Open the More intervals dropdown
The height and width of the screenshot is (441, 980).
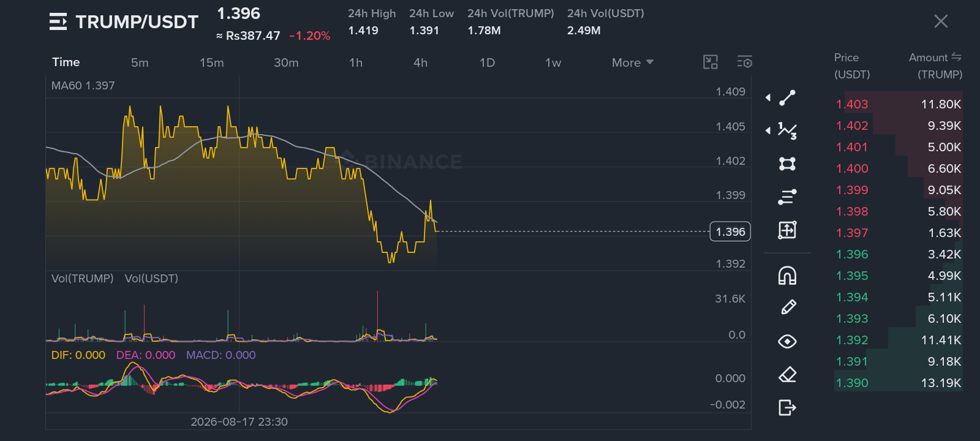point(633,62)
